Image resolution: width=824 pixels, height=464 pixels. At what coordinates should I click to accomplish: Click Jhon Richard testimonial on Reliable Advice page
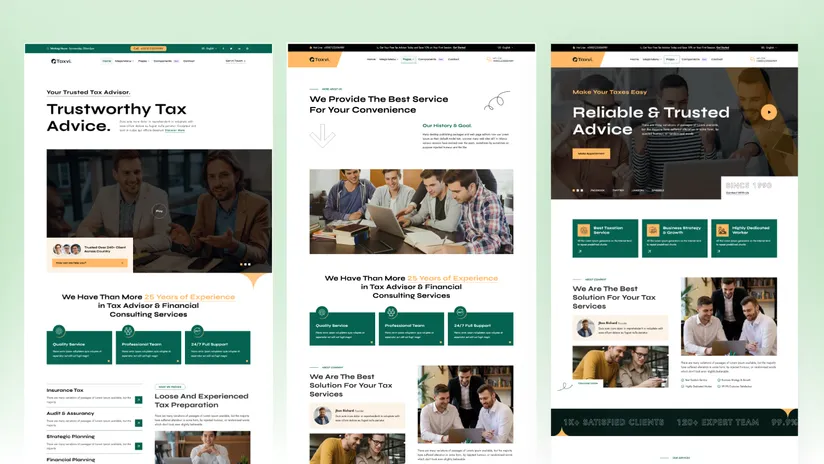[620, 328]
